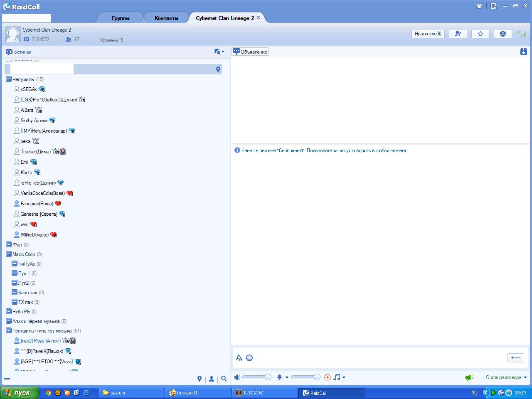This screenshot has width=532, height=399.
Task: Open the channel search dropdown at top
Action: pos(219,52)
